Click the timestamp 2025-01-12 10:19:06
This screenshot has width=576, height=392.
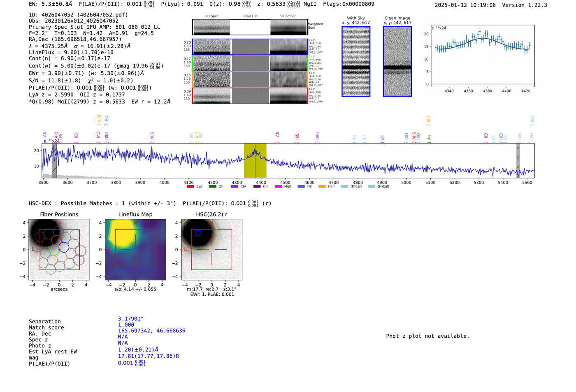pos(465,5)
